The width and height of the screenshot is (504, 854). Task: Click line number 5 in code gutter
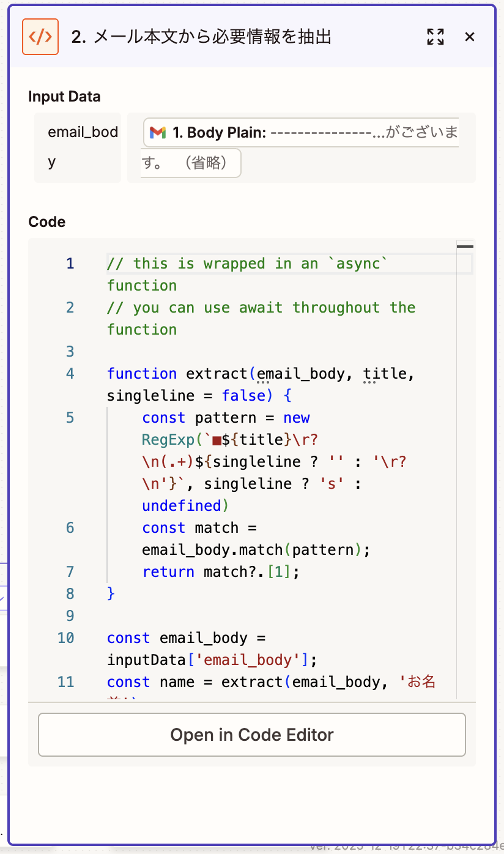[70, 418]
